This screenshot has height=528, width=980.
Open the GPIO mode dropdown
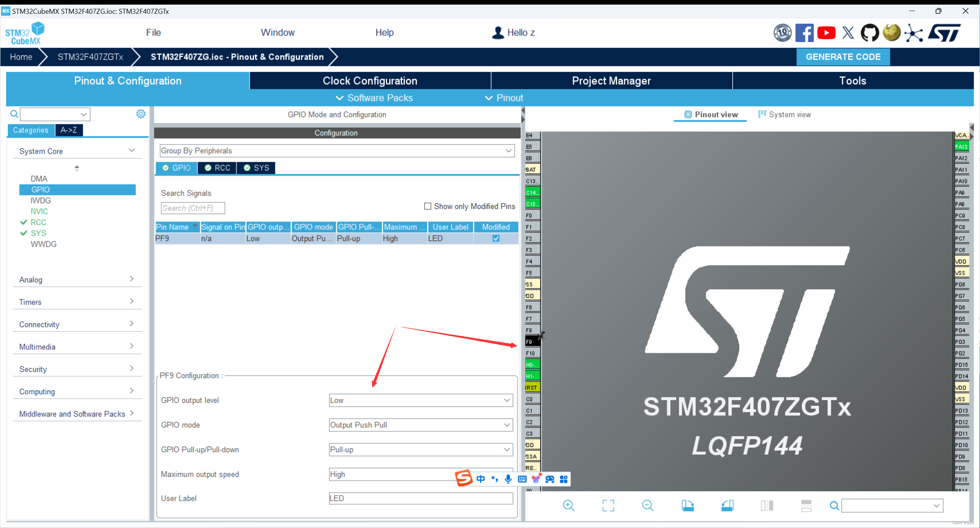(421, 425)
